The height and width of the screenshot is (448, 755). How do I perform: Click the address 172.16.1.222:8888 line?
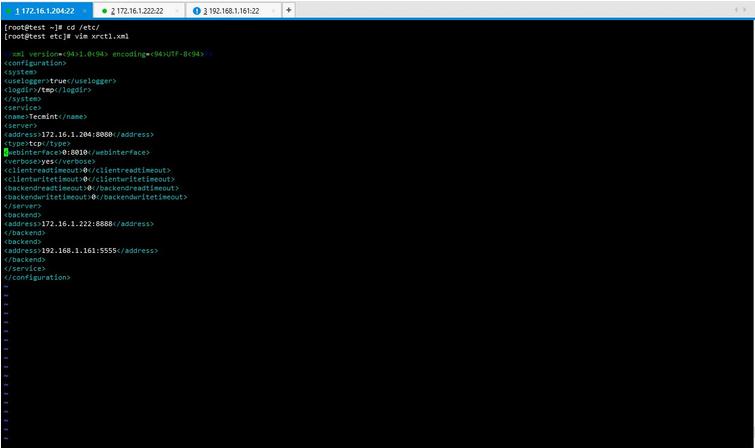click(x=79, y=224)
